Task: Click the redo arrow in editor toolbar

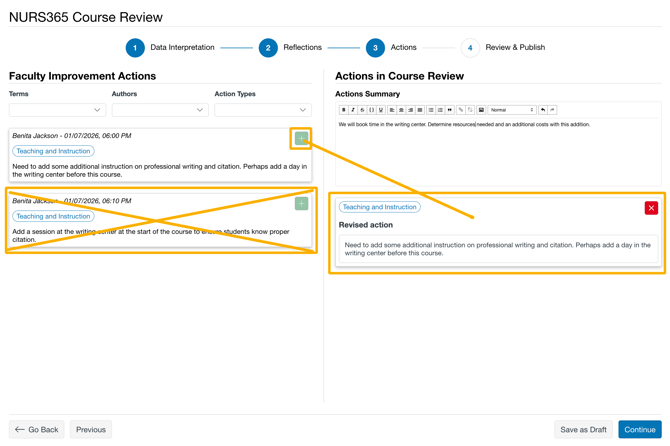Action: (x=552, y=110)
